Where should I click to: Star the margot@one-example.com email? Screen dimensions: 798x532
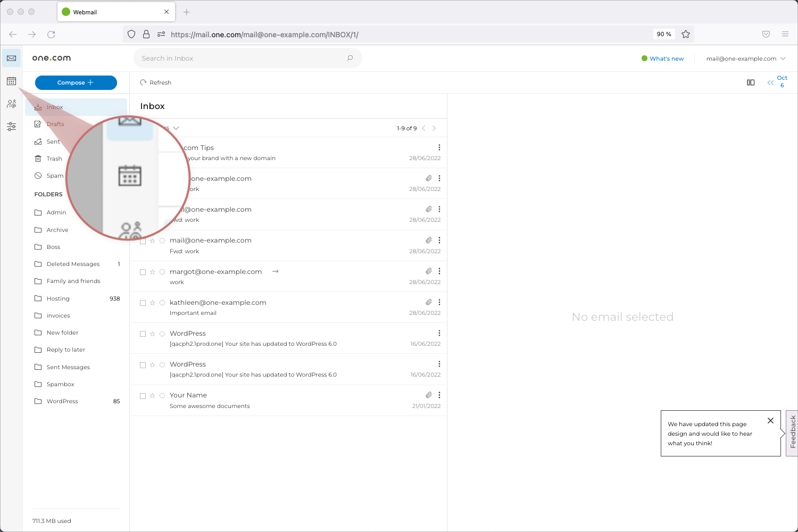click(152, 272)
